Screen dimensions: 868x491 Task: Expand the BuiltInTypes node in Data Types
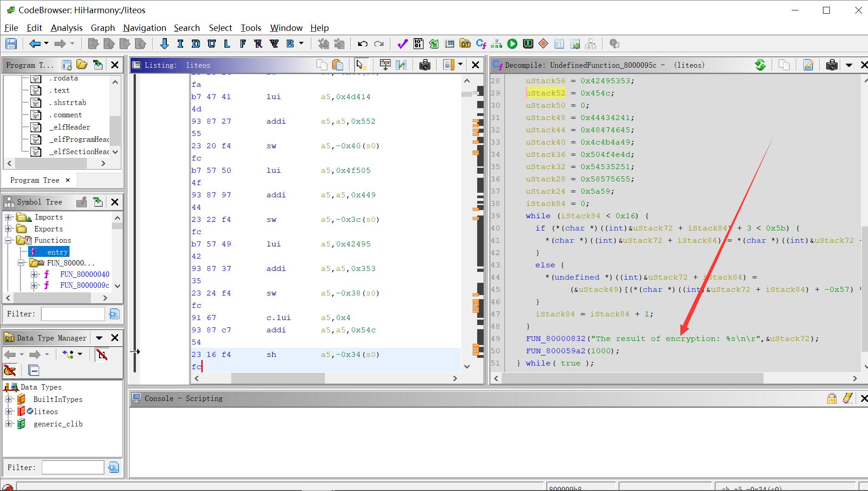[x=8, y=399]
